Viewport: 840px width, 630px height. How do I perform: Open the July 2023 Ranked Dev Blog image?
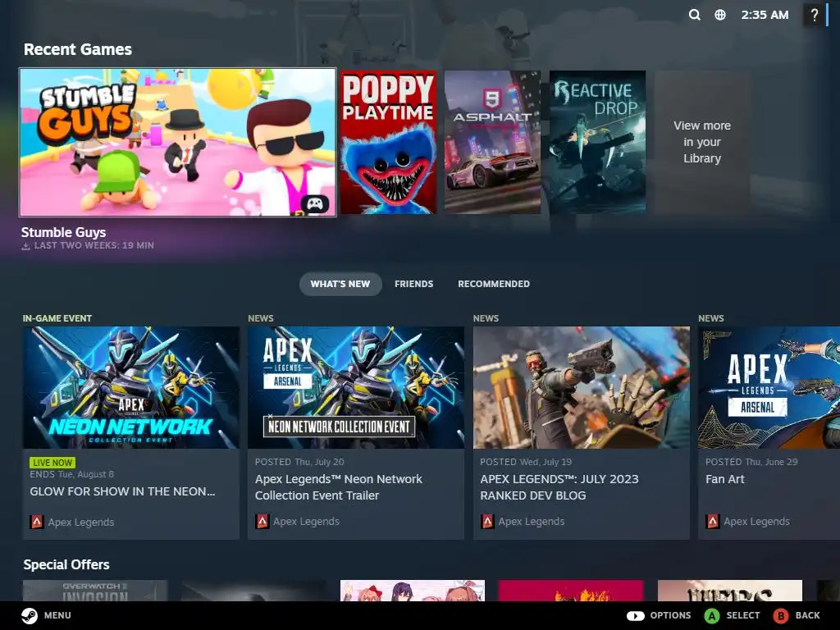coord(582,387)
